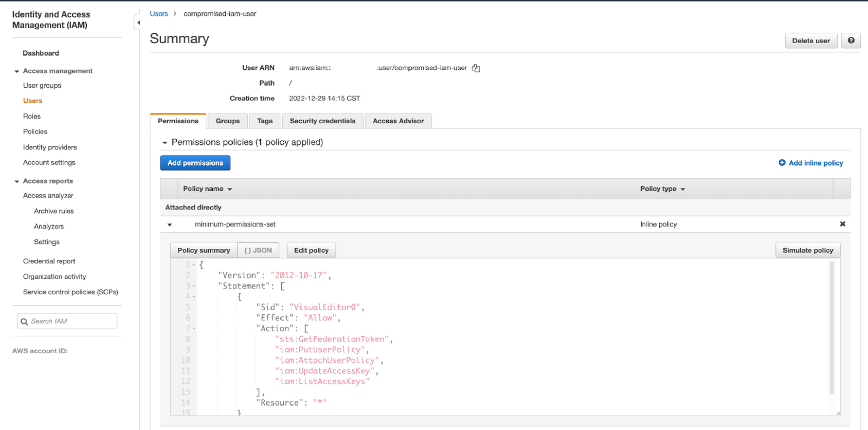Collapse the Access management section
Image resolution: width=868 pixels, height=430 pixels.
point(17,71)
